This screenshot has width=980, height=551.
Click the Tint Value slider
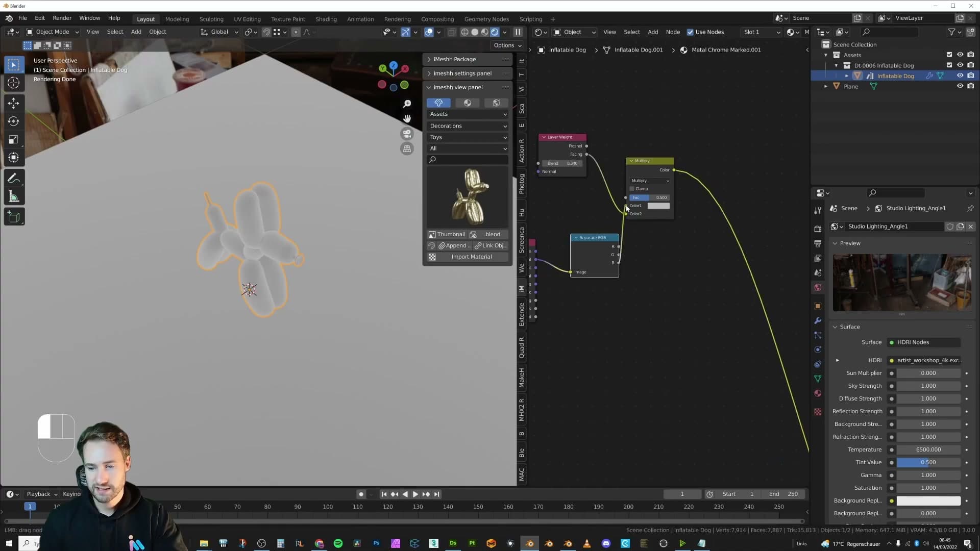[928, 463]
